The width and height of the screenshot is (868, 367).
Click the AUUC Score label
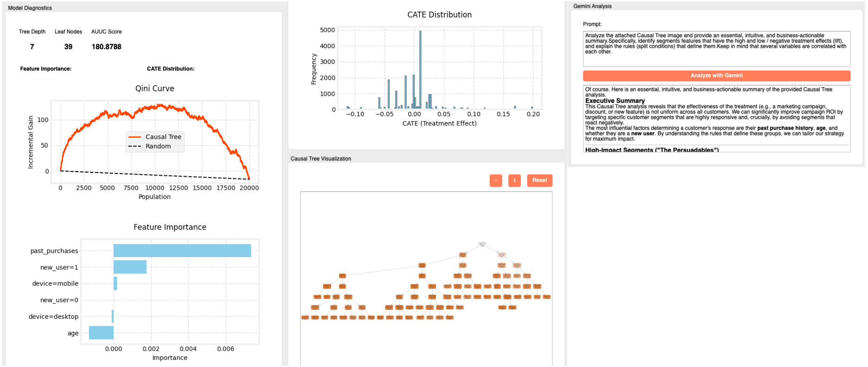(x=106, y=32)
